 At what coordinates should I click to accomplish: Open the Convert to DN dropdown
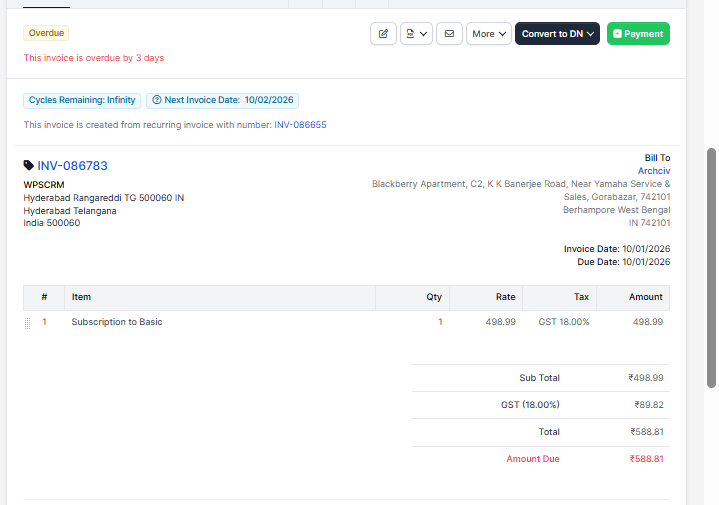557,34
